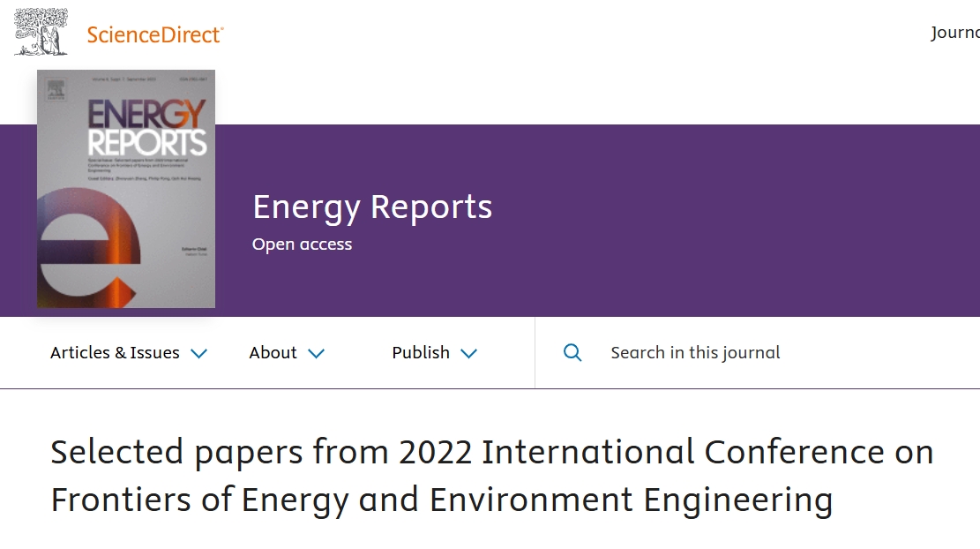This screenshot has height=549, width=980.
Task: Click the Elsevier tree logo
Action: coord(41,33)
